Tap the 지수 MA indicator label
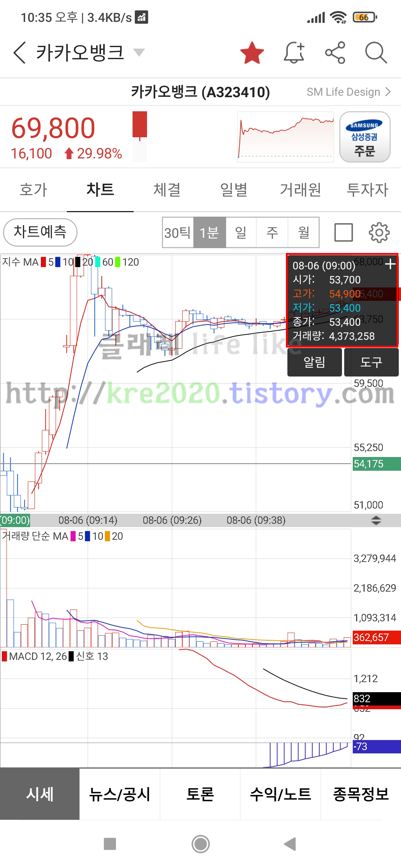 [20, 262]
